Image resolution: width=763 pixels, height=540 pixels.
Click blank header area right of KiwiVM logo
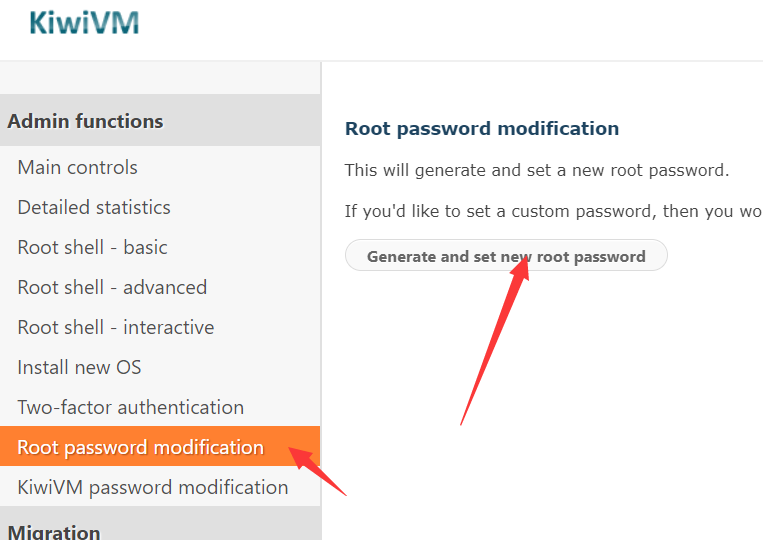[x=450, y=30]
